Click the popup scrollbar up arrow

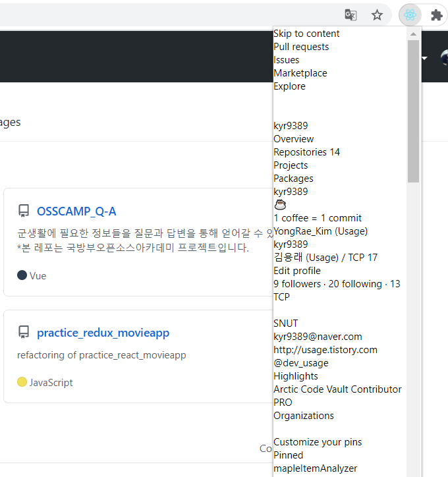[x=413, y=34]
